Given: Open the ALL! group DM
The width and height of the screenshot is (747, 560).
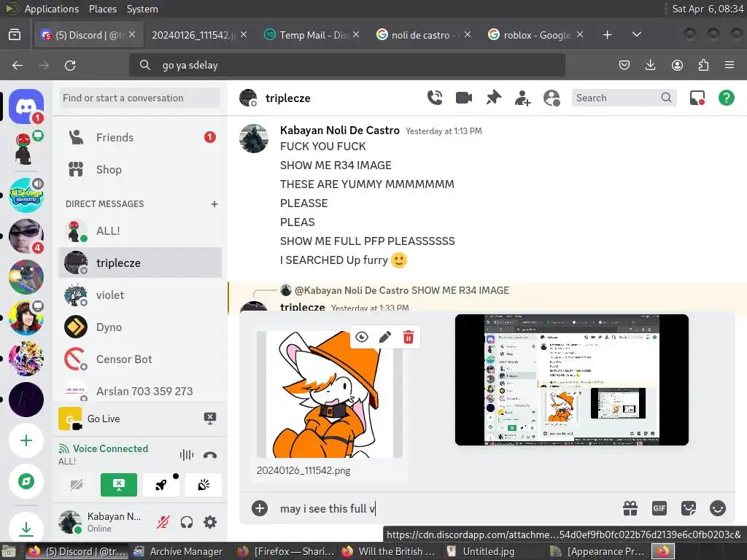Looking at the screenshot, I should pyautogui.click(x=140, y=231).
